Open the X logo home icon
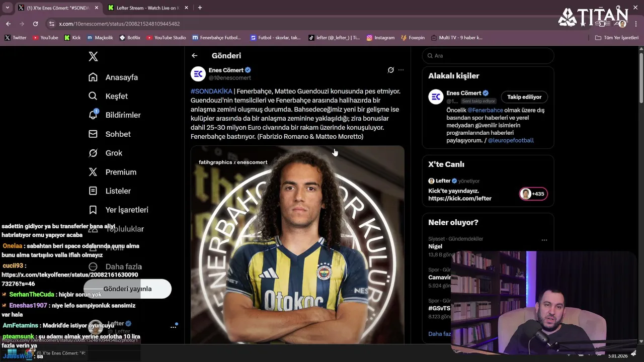This screenshot has height=362, width=644. [x=93, y=56]
